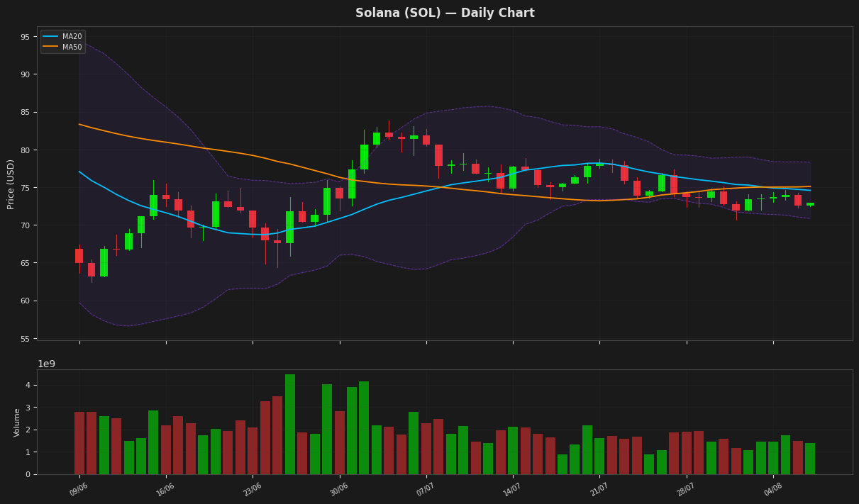Select the 21/07 date label
Screen dimensions: 859x504
[x=599, y=490]
